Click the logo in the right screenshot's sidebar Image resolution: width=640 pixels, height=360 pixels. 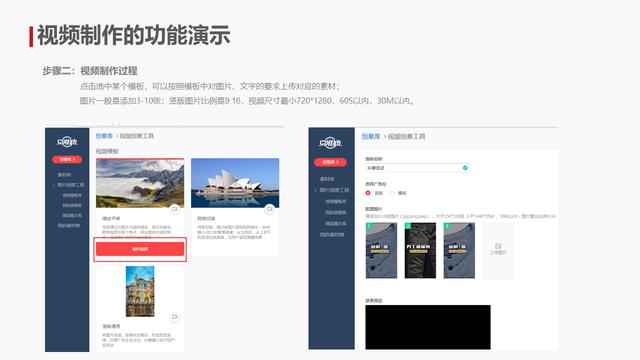330,143
